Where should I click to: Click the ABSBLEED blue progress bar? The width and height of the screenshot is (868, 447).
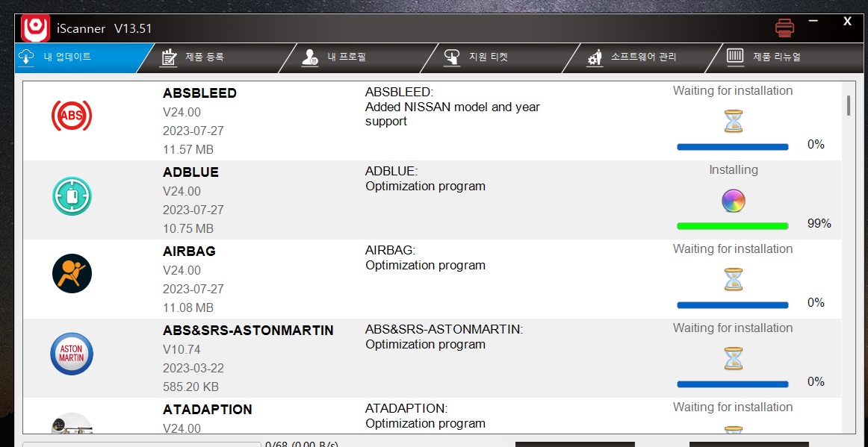pos(732,146)
